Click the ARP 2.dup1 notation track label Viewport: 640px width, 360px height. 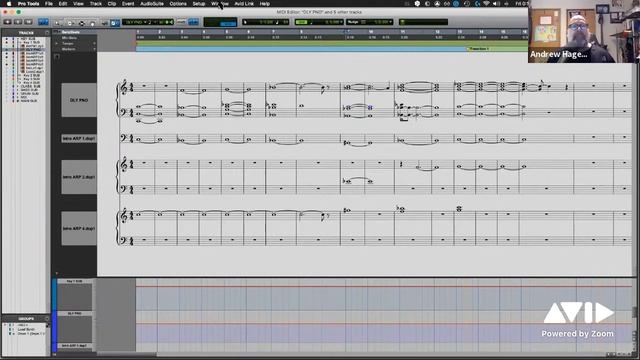point(79,177)
